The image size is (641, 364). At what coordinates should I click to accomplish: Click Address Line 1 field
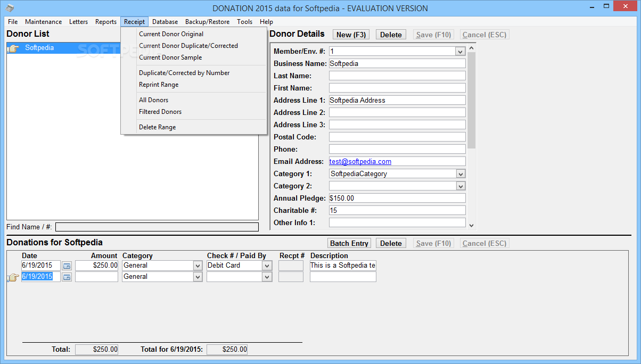click(397, 100)
